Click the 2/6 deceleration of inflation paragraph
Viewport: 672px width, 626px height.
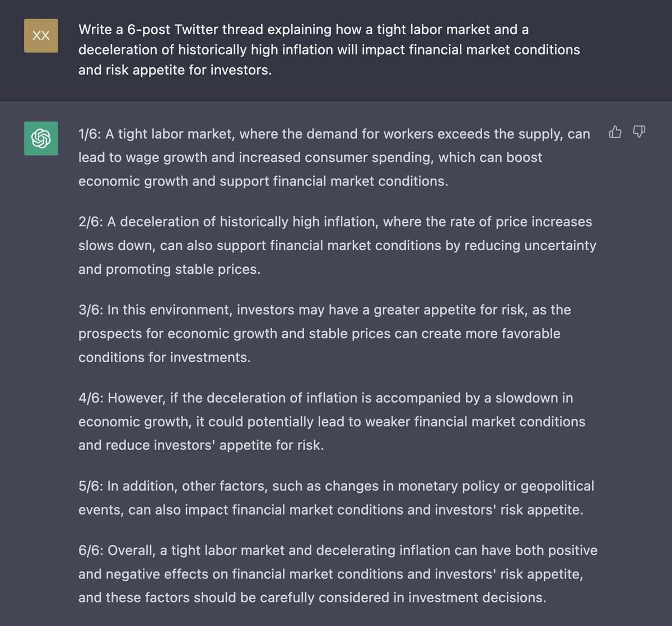[337, 245]
